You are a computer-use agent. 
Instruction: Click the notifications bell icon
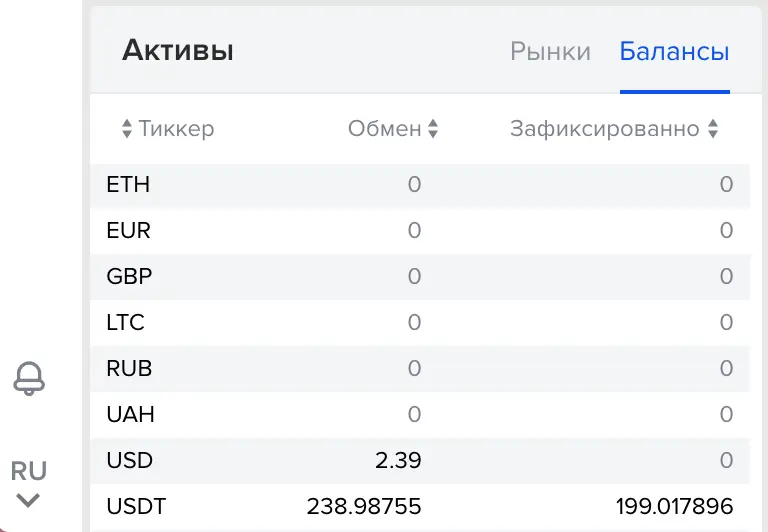click(x=29, y=377)
